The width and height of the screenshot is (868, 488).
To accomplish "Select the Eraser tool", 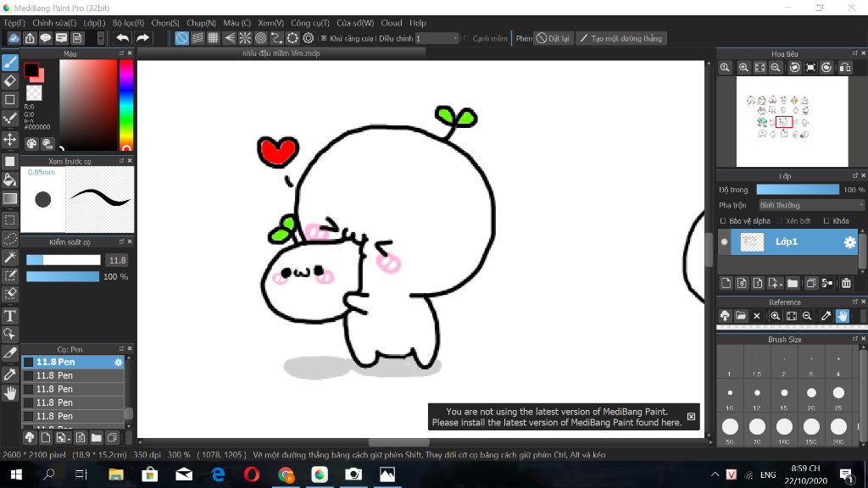I will 10,81.
